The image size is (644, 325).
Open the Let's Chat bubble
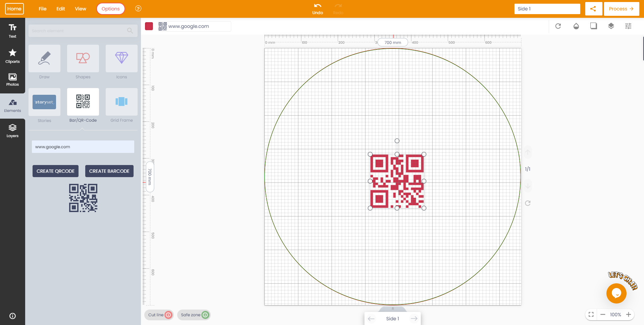coord(616,293)
